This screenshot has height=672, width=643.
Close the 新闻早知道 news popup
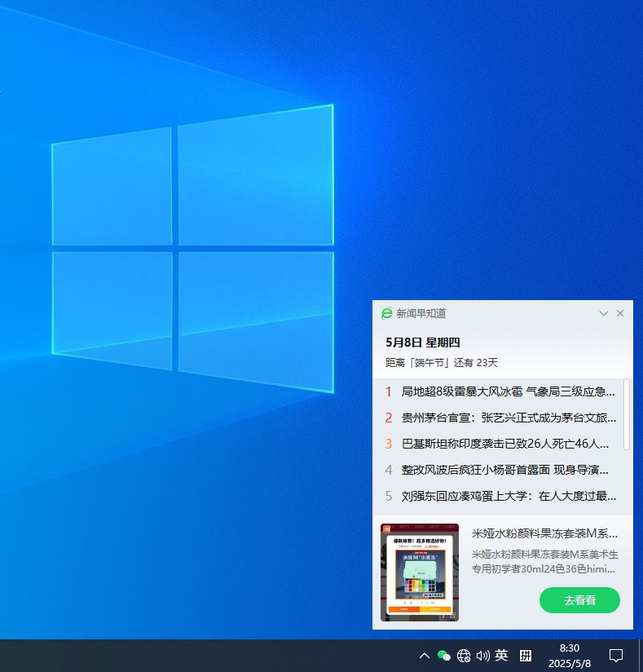[x=620, y=313]
